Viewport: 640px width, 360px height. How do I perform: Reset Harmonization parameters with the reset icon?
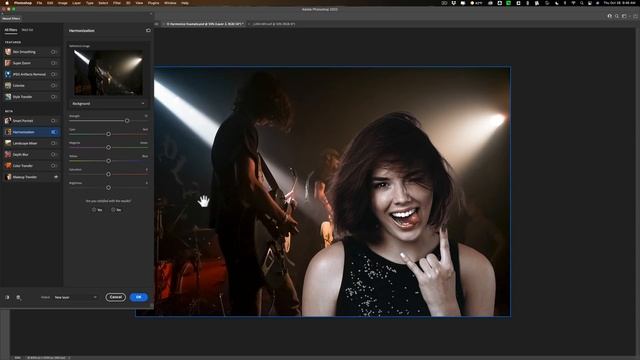[x=148, y=30]
